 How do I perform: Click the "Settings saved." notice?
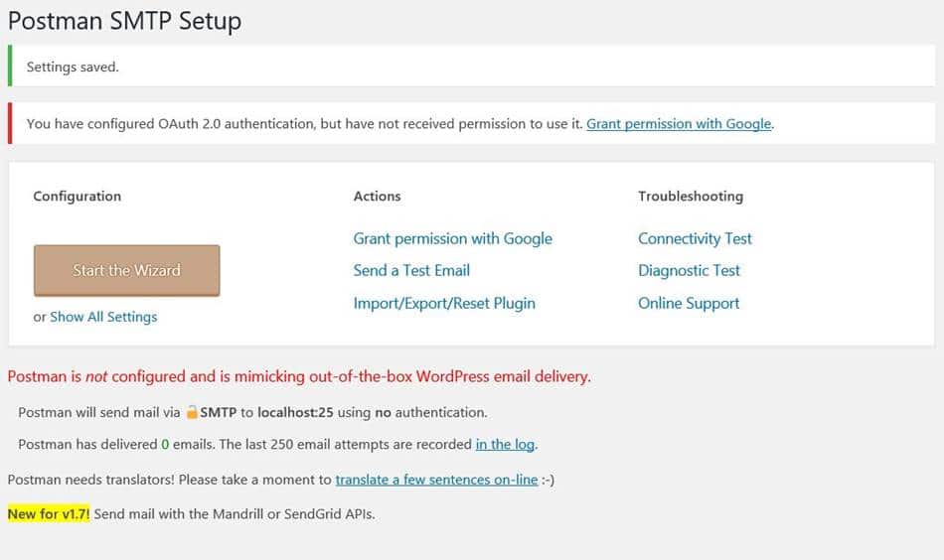coord(73,68)
